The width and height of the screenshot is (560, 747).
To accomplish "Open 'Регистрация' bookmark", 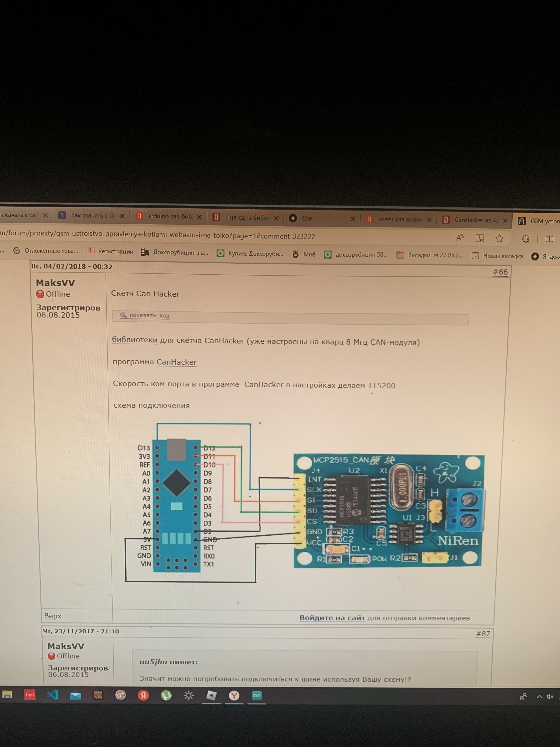I will [110, 251].
